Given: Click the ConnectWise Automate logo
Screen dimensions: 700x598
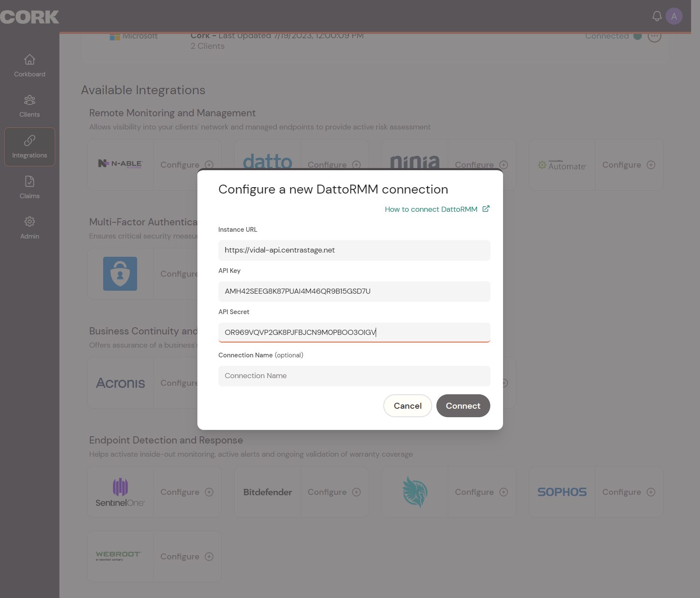Looking at the screenshot, I should (562, 165).
